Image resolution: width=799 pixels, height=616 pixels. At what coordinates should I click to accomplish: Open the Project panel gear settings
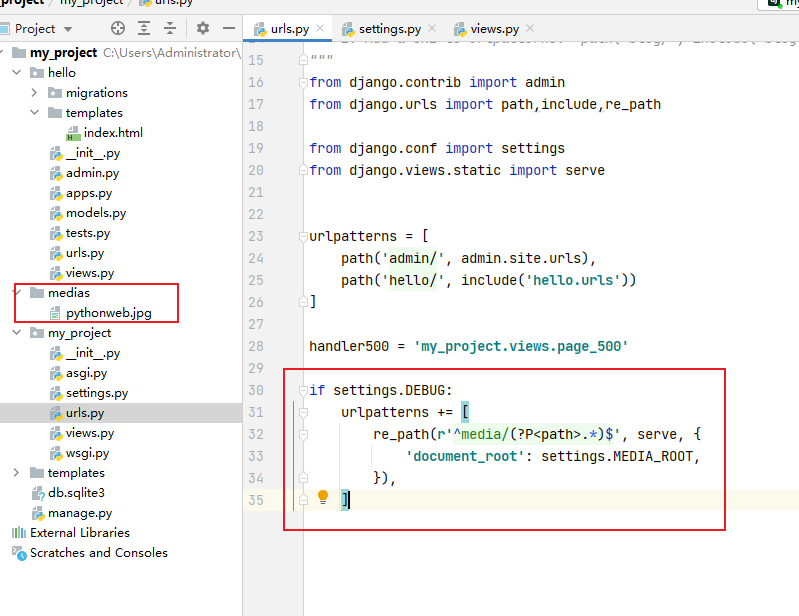pyautogui.click(x=203, y=28)
